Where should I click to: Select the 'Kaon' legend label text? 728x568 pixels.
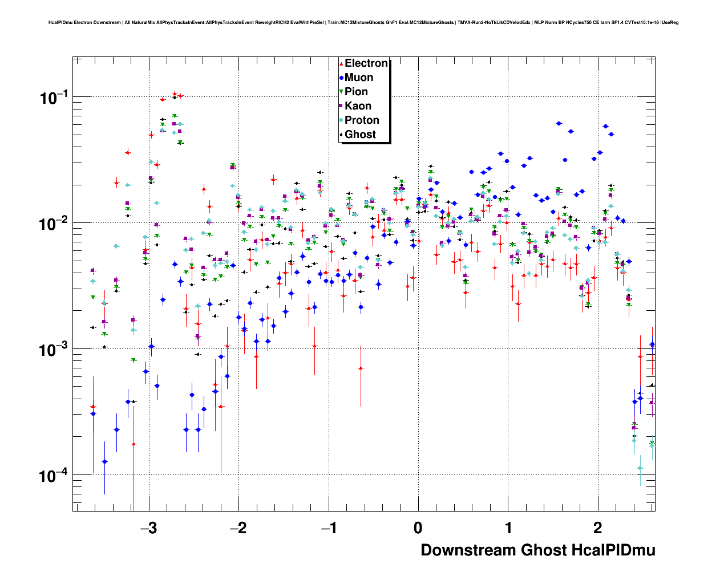tap(358, 106)
